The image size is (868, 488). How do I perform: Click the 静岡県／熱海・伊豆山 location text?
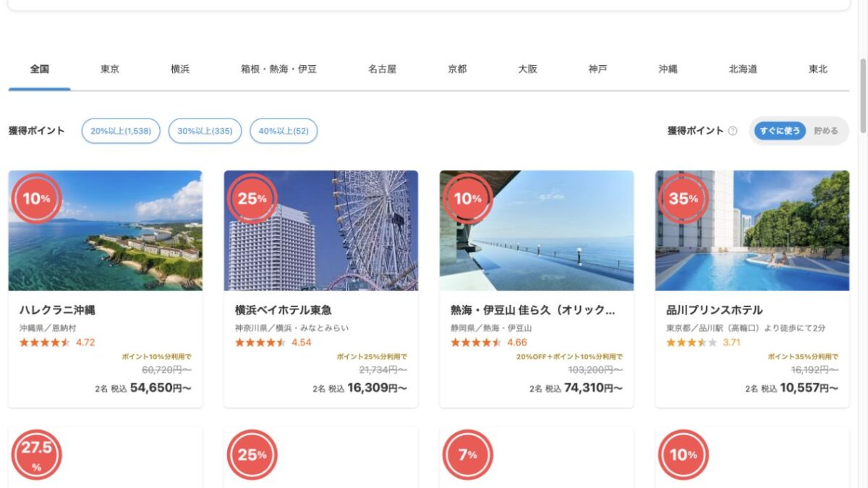point(491,328)
